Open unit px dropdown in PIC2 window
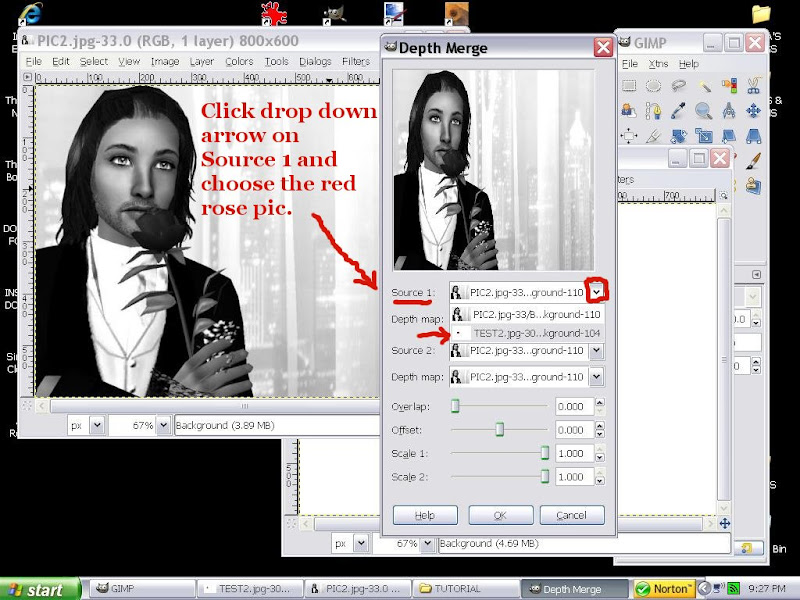This screenshot has height=600, width=800. point(97,426)
